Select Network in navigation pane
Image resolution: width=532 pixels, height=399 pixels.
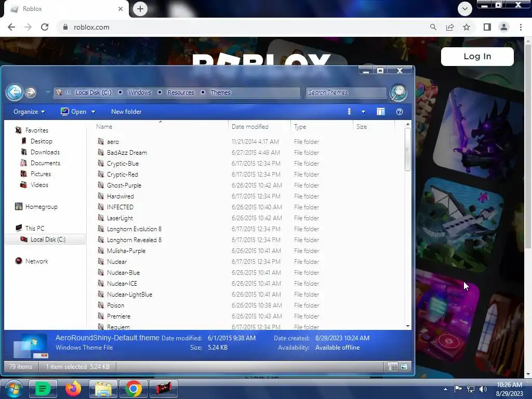click(x=32, y=261)
